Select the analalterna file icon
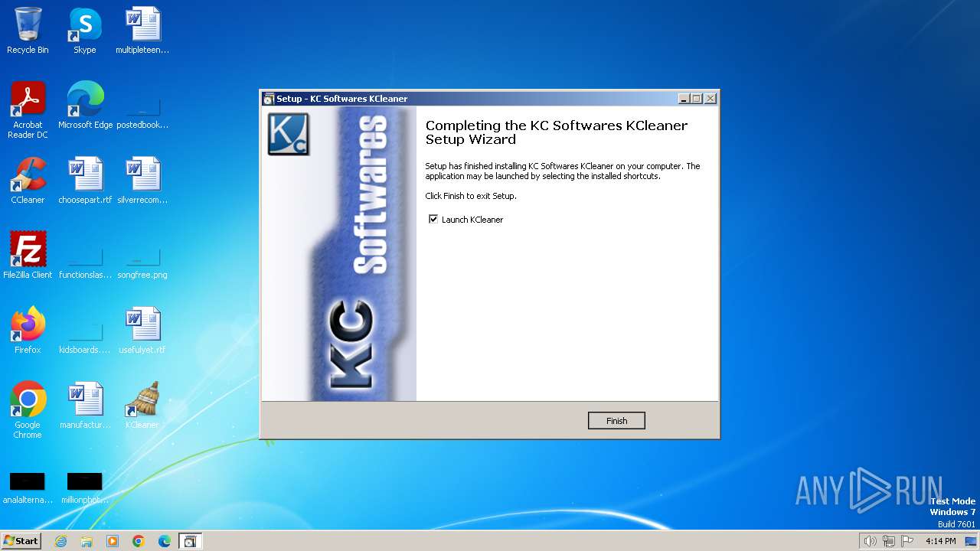The height and width of the screenshot is (551, 980). point(28,488)
